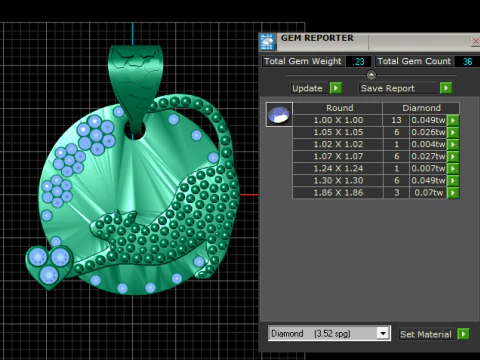Click the Total Gem Weight value .23

(359, 62)
